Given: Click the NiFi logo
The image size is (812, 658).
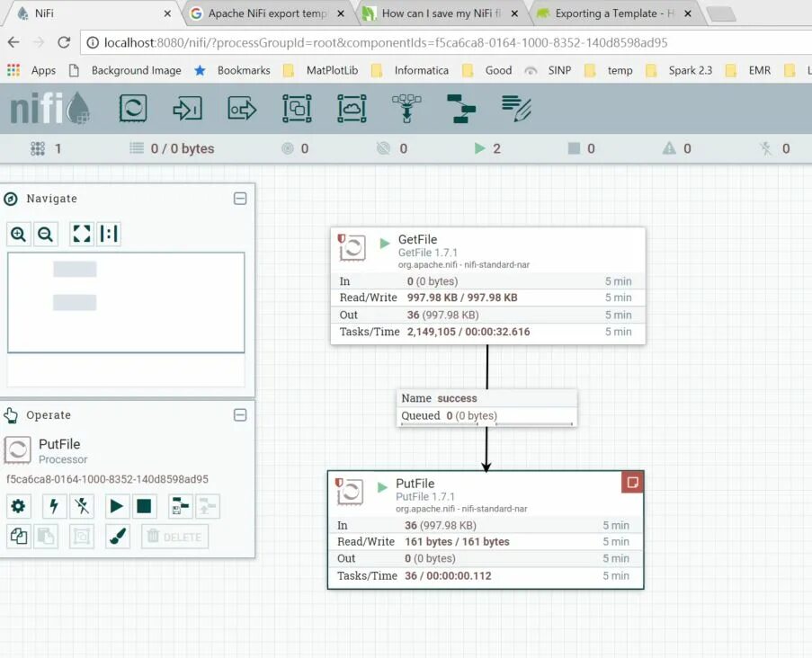Looking at the screenshot, I should click(x=49, y=108).
